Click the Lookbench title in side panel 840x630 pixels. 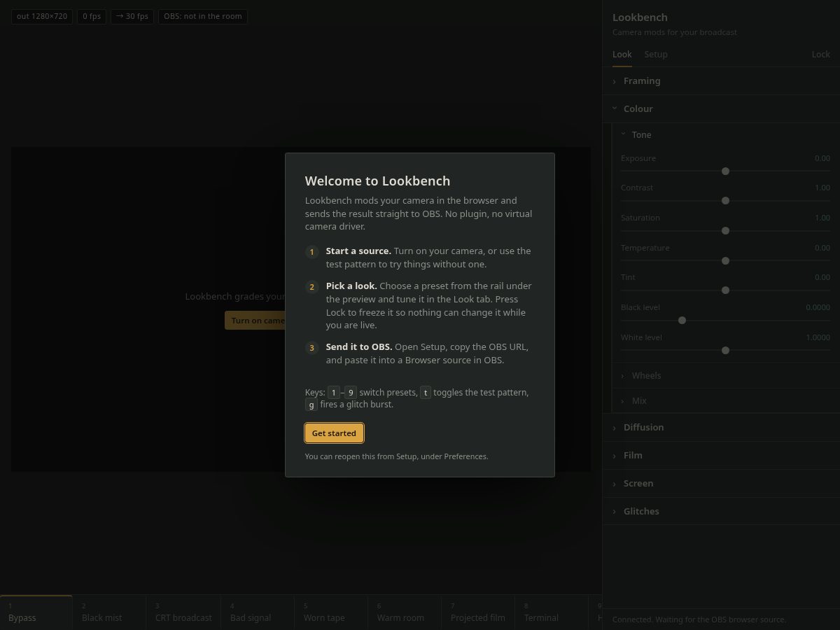[x=640, y=17]
